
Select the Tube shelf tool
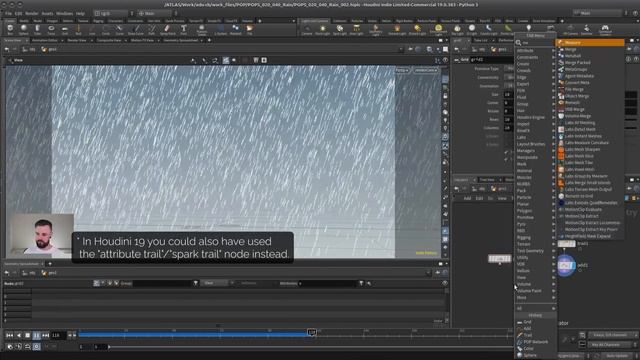(x=37, y=29)
